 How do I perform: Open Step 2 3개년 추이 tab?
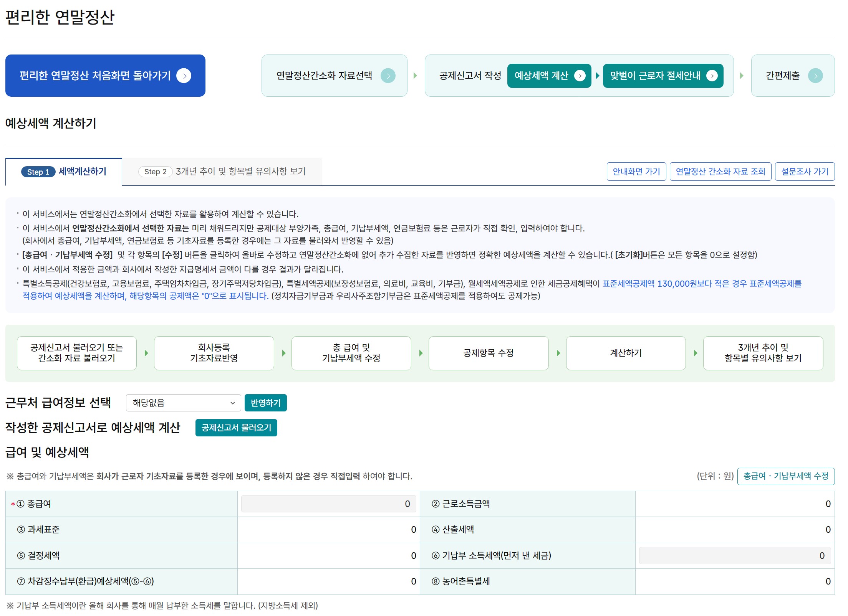222,172
